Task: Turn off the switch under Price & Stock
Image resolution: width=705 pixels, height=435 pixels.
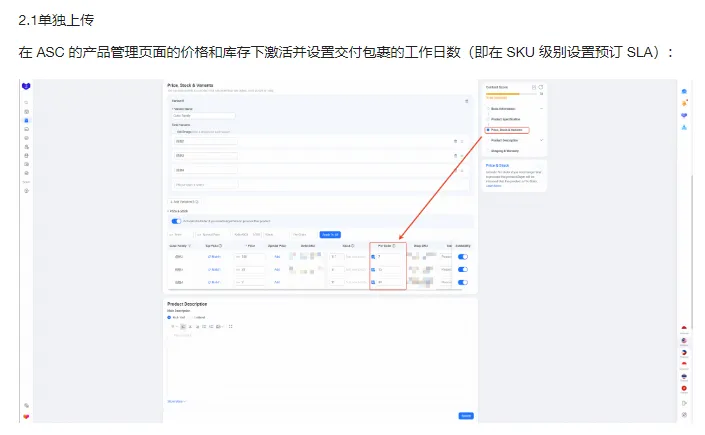Action: click(176, 221)
